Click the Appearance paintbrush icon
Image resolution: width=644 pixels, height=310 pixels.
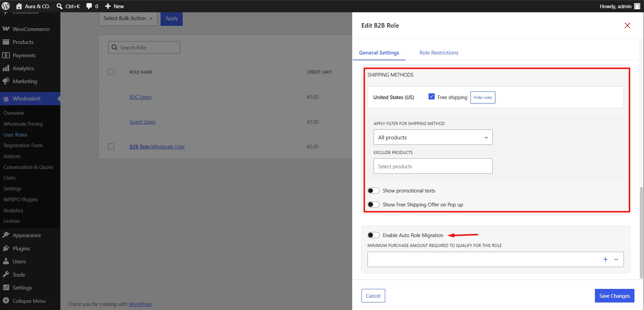pos(6,235)
